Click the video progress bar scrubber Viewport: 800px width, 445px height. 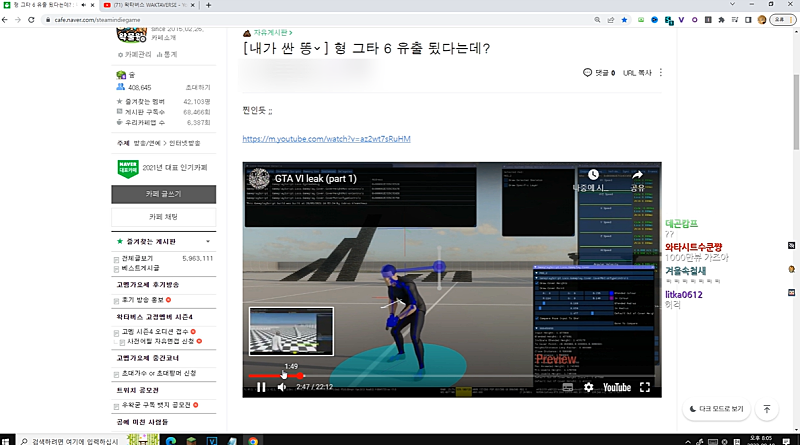coord(299,376)
